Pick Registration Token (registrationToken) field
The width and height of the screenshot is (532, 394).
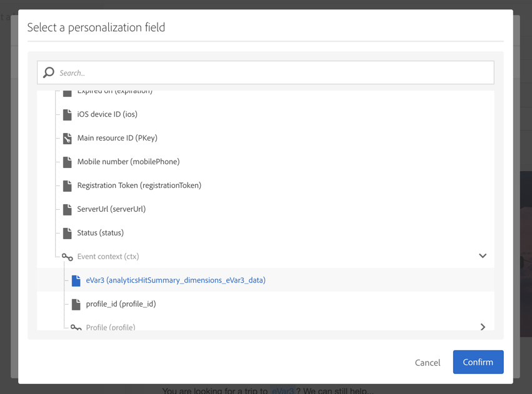139,185
